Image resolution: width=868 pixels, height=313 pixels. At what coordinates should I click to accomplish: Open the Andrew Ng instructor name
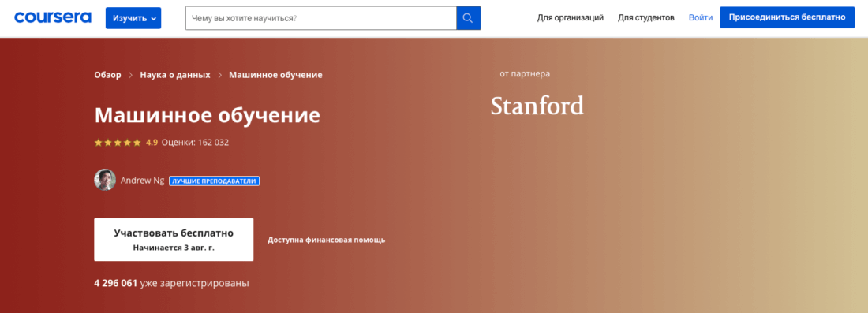(x=142, y=181)
